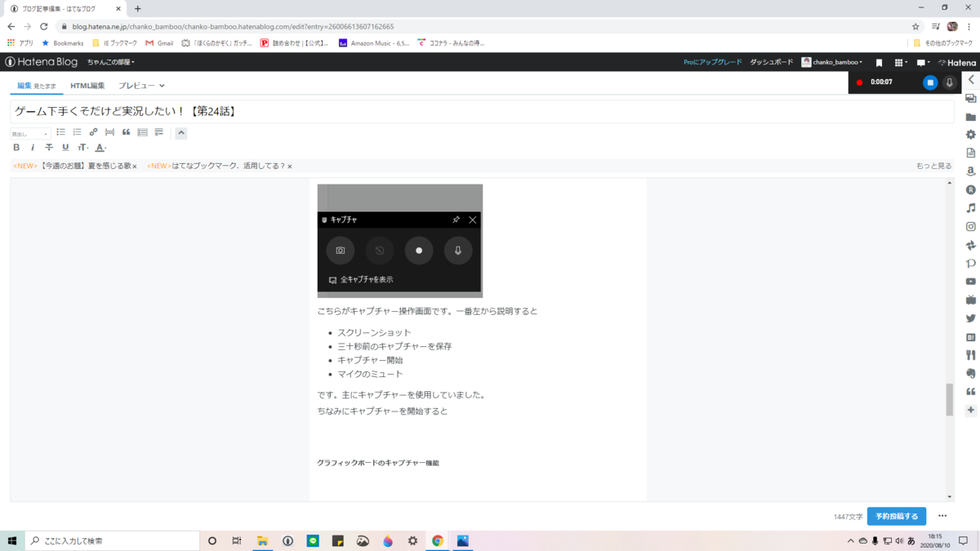The image size is (980, 551).
Task: Insert a numbered list from the toolbar
Action: point(77,132)
